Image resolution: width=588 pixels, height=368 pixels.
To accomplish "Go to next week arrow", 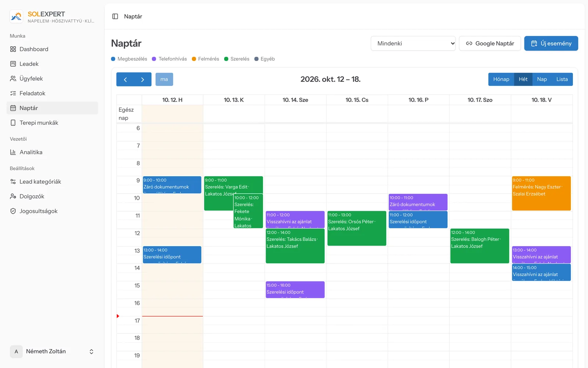I will click(x=143, y=79).
